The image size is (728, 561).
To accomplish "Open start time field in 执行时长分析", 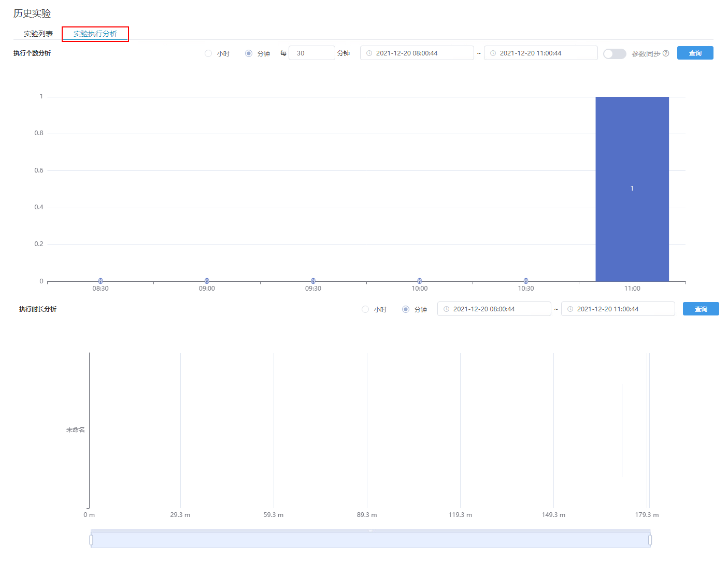I will (494, 309).
